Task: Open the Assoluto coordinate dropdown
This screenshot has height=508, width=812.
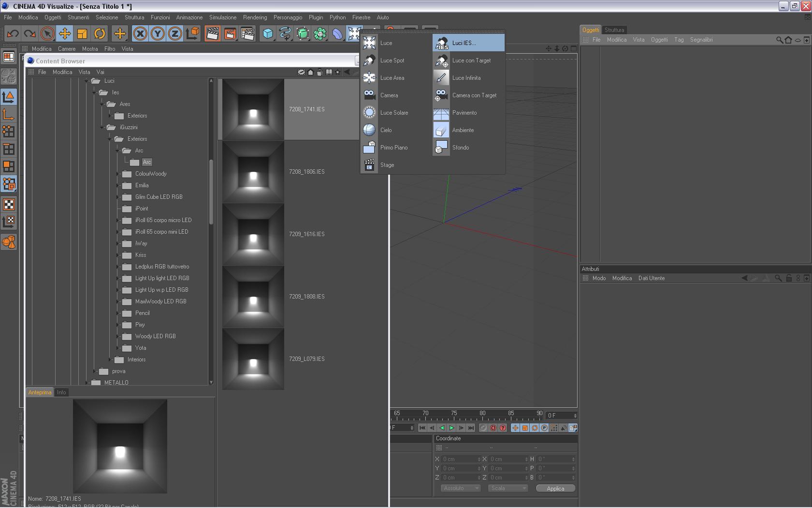Action: click(x=461, y=488)
